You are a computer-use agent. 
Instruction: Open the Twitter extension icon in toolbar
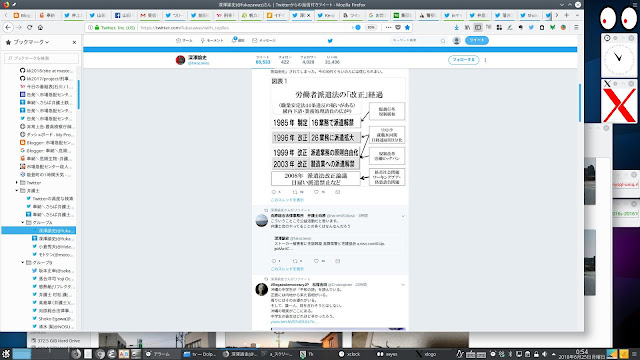(531, 27)
